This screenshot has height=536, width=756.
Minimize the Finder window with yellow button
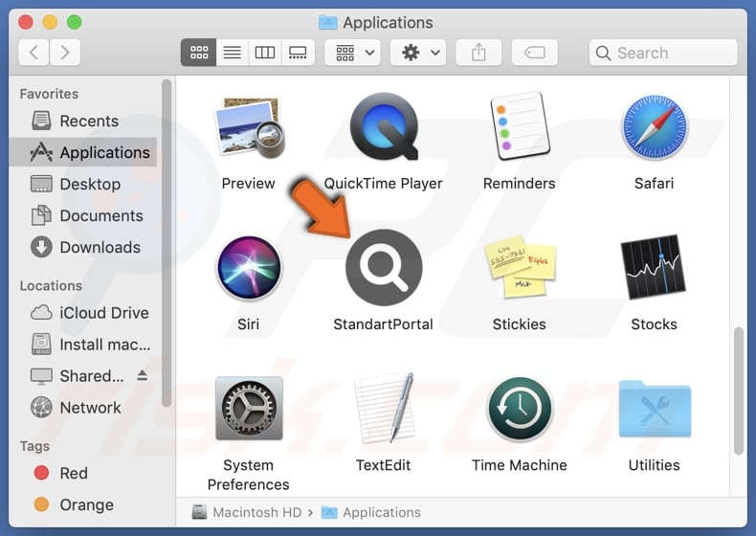50,22
